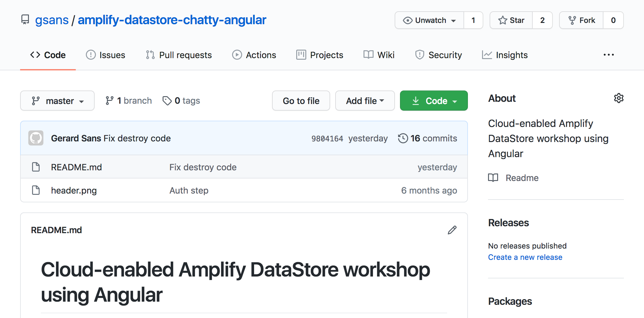Screen dimensions: 644x318
Task: Edit README.md with the pencil icon
Action: tap(452, 230)
